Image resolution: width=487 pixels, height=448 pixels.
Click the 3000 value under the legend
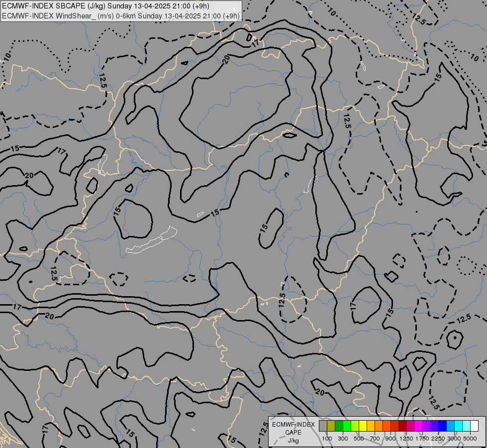[454, 439]
